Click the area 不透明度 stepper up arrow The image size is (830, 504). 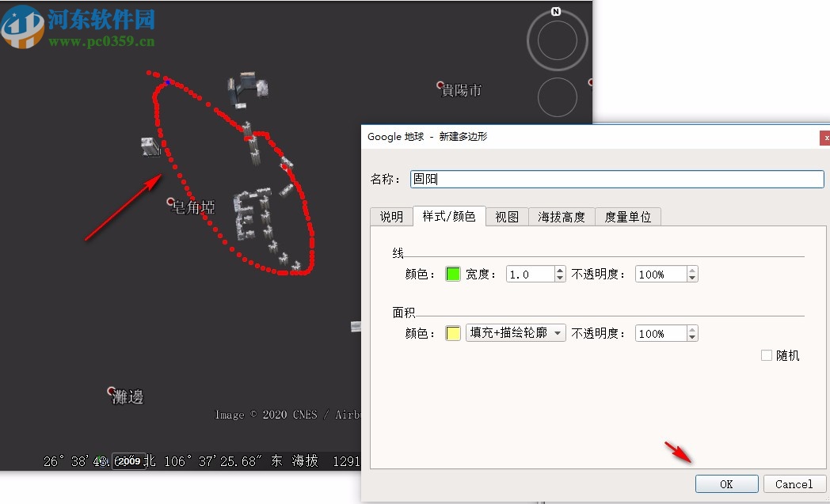(x=692, y=328)
